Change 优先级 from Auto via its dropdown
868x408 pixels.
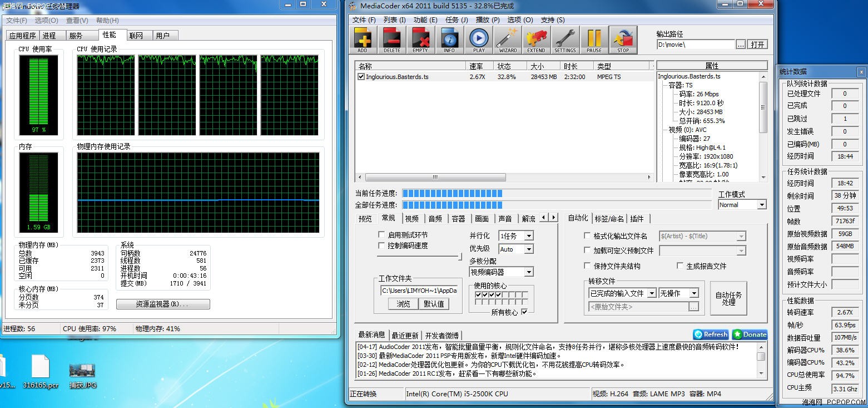(x=528, y=249)
